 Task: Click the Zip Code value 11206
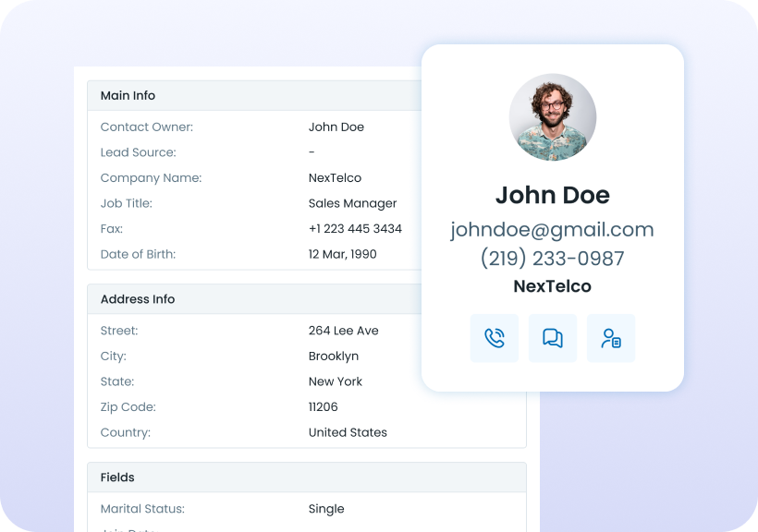[x=323, y=407]
